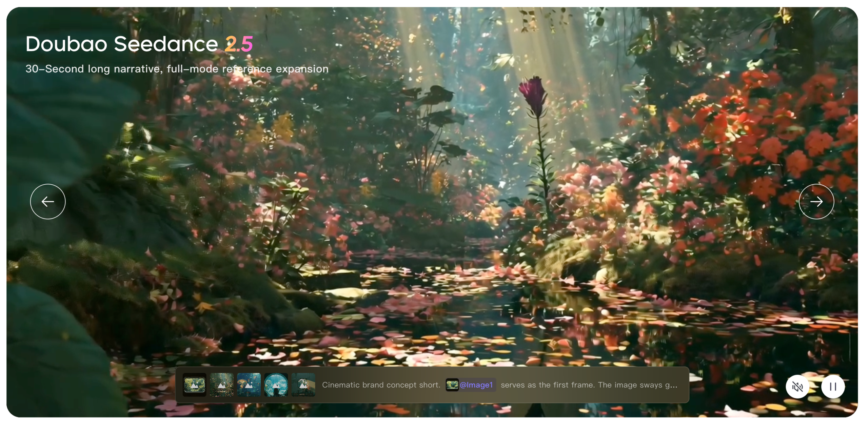
Task: Go to the previous slide with the left arrow
Action: 48,202
